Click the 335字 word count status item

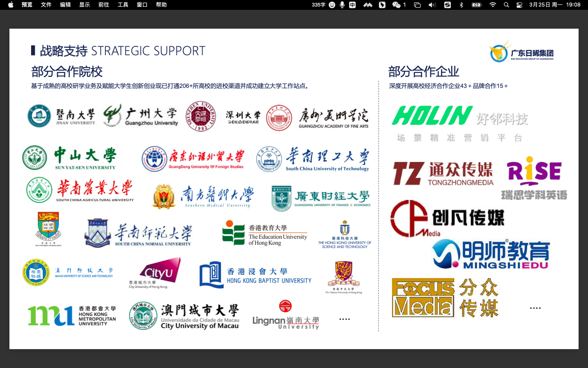318,5
